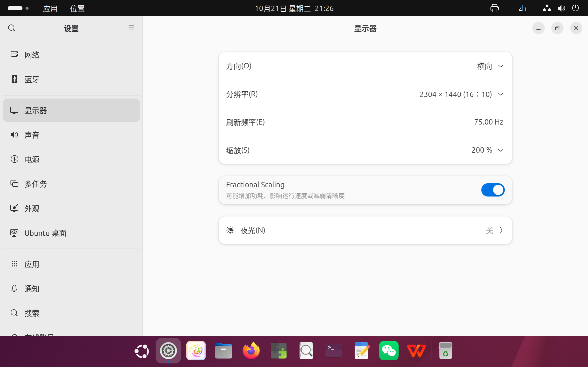Viewport: 588px width, 367px height.
Task: Launch Firefox from the dock
Action: (x=251, y=350)
